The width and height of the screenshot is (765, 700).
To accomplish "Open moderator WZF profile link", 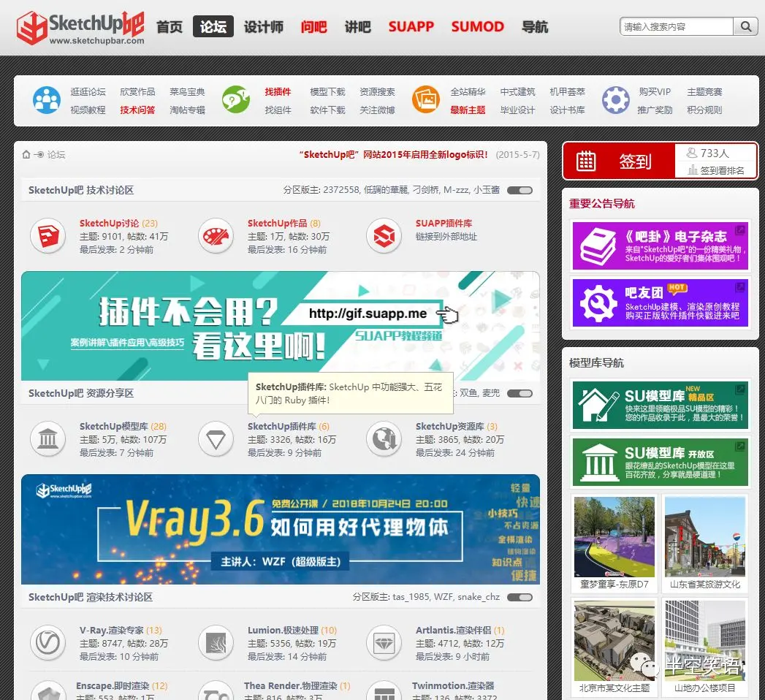I will [444, 597].
